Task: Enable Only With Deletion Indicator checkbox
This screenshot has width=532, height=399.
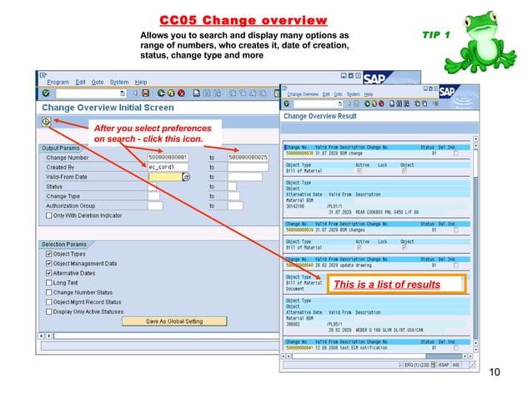Action: (49, 215)
